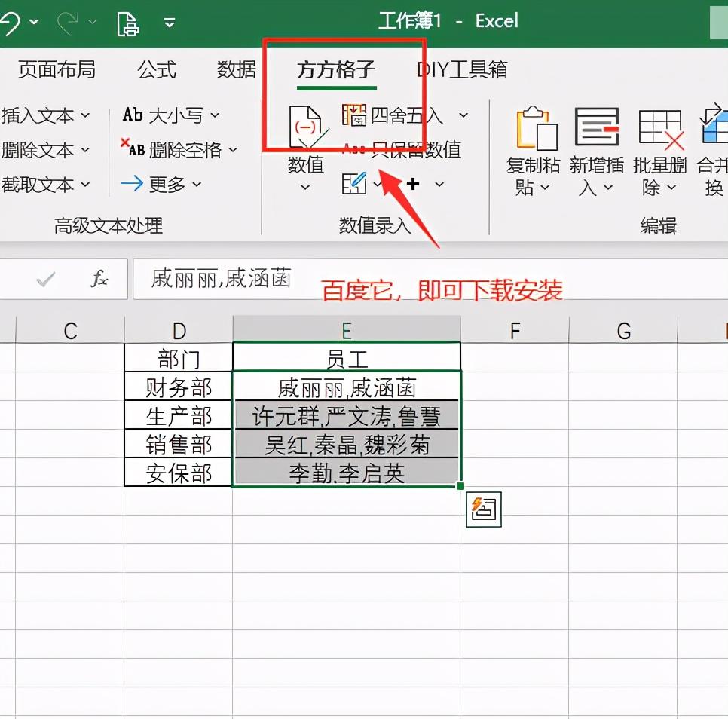Open the 方方格子 ribbon tab

pyautogui.click(x=335, y=69)
